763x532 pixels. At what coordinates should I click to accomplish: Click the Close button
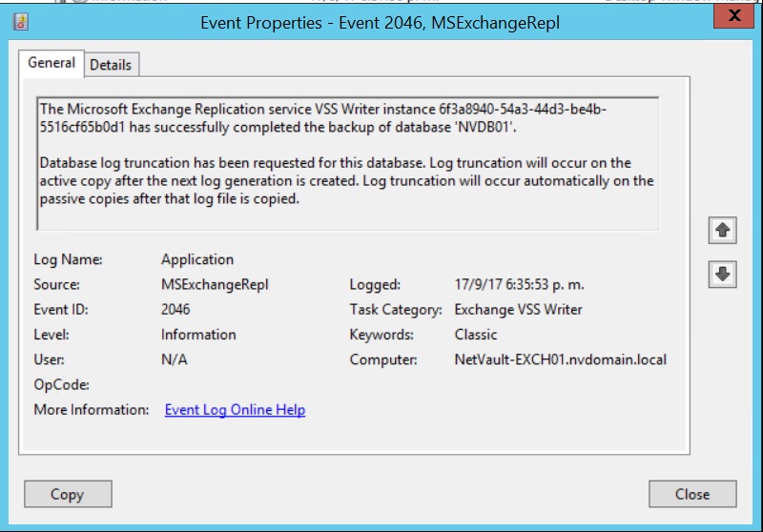pyautogui.click(x=692, y=494)
